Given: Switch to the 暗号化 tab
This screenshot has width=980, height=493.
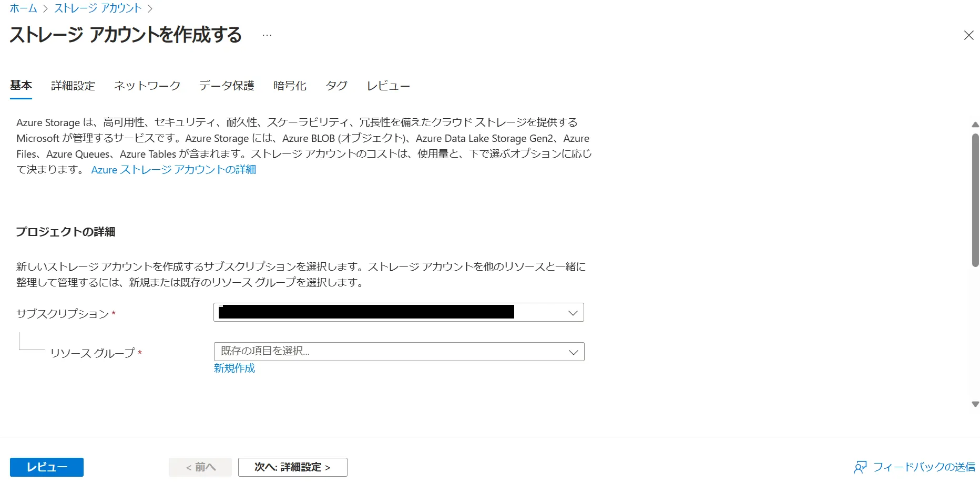Looking at the screenshot, I should (290, 86).
